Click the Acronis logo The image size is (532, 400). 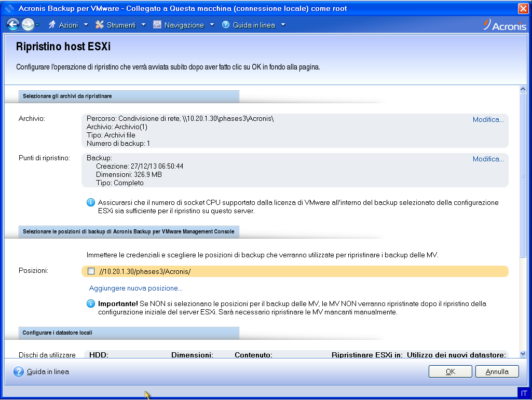coord(505,25)
